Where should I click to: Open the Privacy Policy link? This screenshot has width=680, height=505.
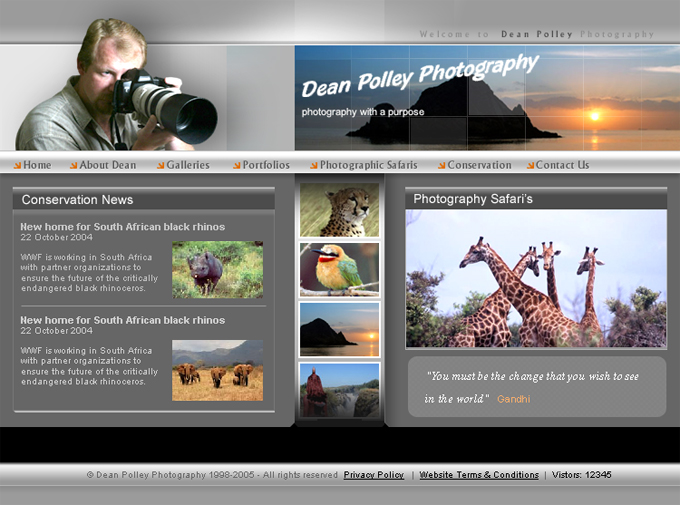[x=374, y=475]
